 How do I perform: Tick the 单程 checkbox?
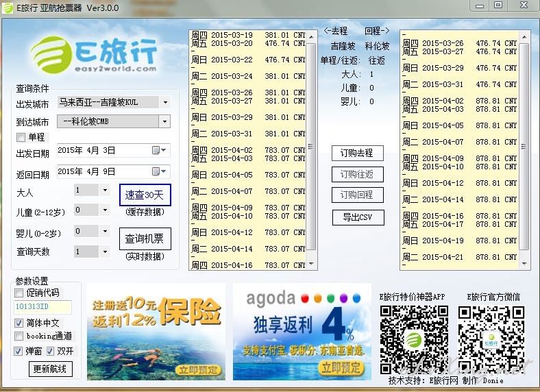(x=21, y=138)
